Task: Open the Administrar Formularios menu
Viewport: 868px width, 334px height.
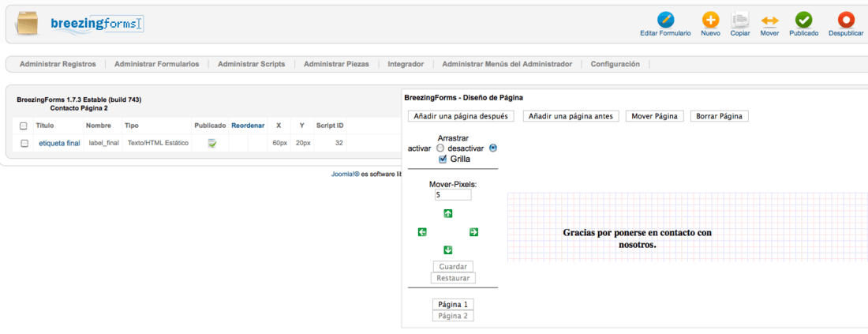Action: pos(157,64)
